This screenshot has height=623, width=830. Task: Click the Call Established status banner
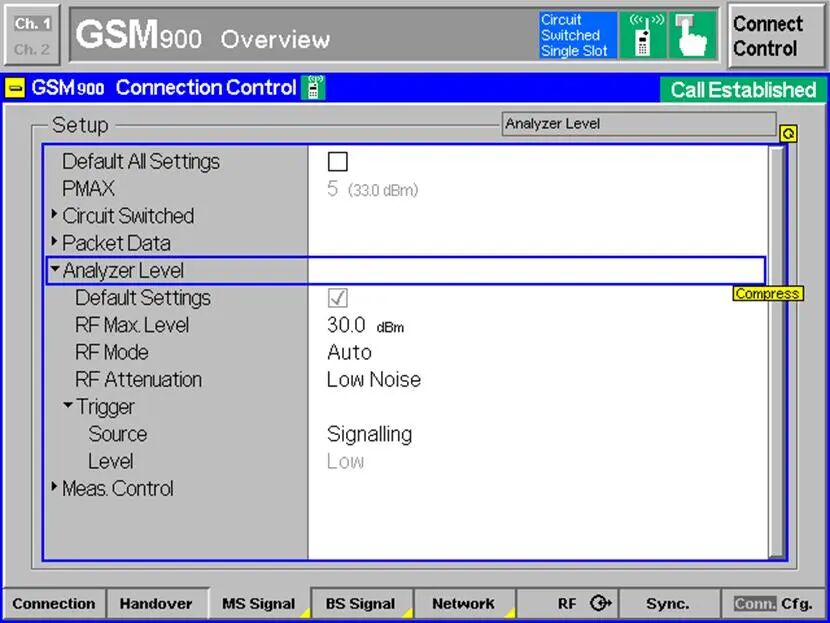pos(743,90)
